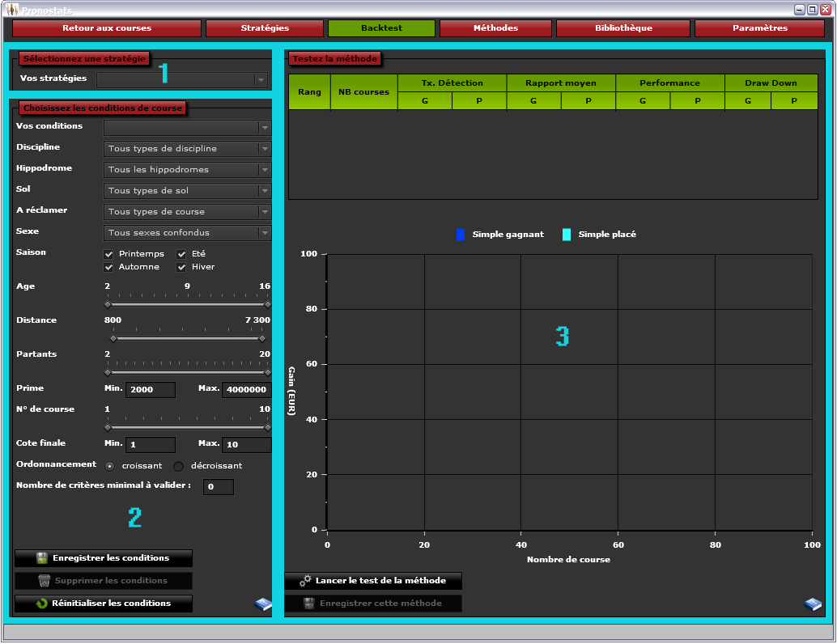Click the Simple gagnant blue legend swatch

[x=461, y=235]
